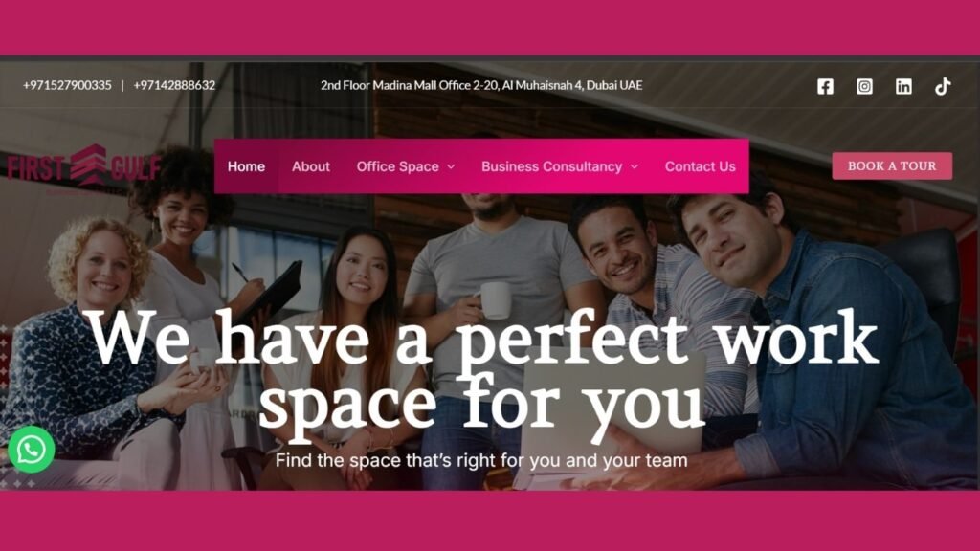Select Business Consultancy in the navigation bar
980x551 pixels.
[551, 166]
